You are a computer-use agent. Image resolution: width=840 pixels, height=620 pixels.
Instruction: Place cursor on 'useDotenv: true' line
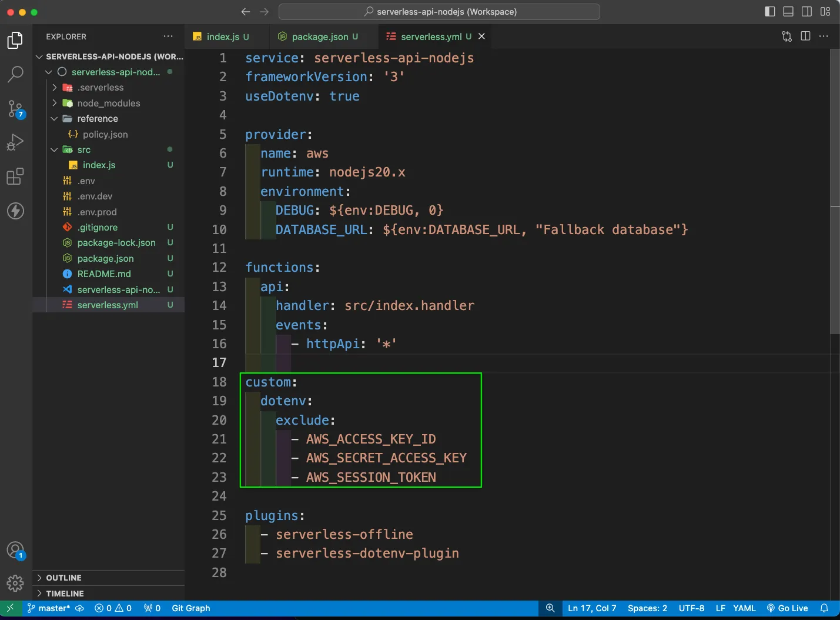pos(302,96)
